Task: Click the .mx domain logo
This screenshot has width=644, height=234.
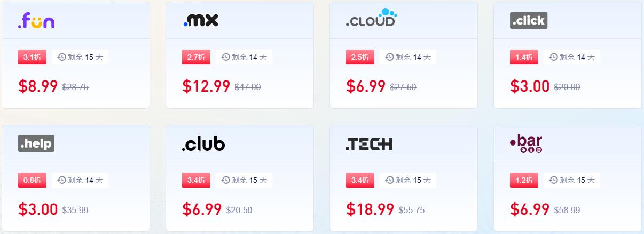Action: 200,20
